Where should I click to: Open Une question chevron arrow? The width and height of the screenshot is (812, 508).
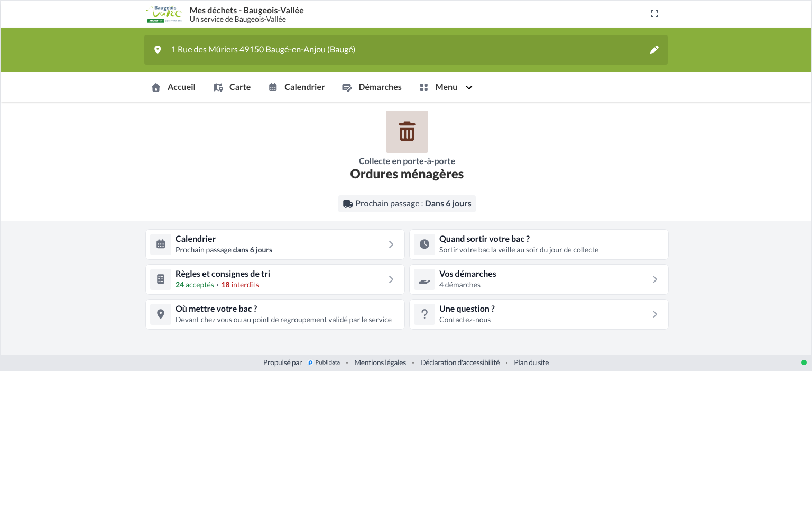pos(655,314)
